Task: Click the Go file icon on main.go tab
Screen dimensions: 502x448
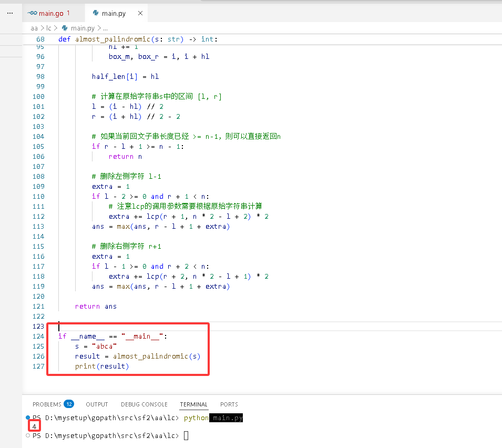Action: 32,13
